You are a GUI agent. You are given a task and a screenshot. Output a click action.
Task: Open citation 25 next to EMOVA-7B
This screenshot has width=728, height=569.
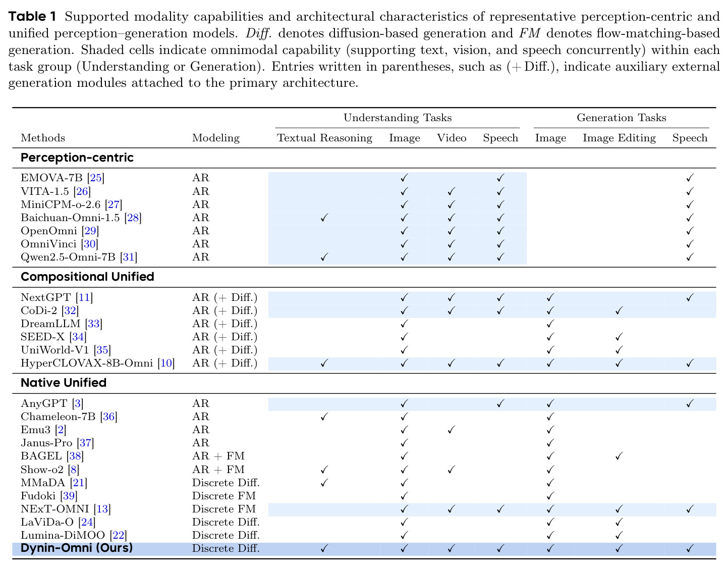tap(96, 178)
